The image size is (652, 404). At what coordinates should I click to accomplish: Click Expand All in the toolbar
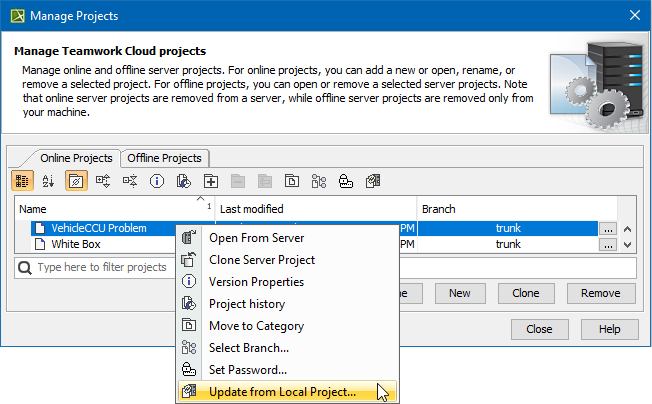103,181
